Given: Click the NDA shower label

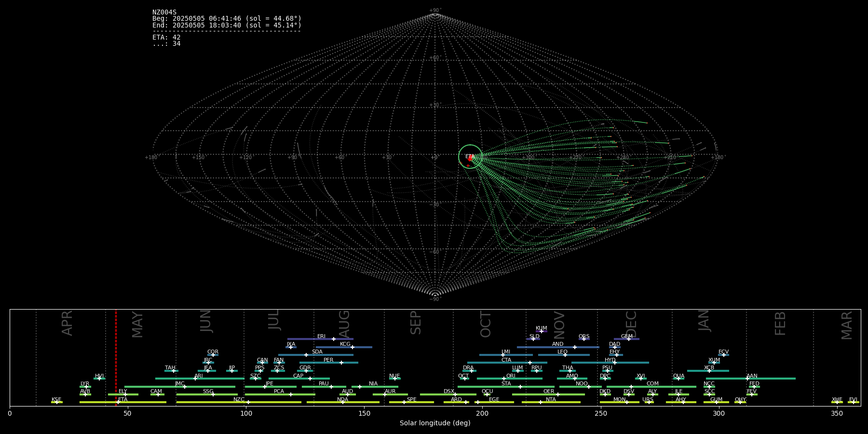Looking at the screenshot, I should [342, 400].
